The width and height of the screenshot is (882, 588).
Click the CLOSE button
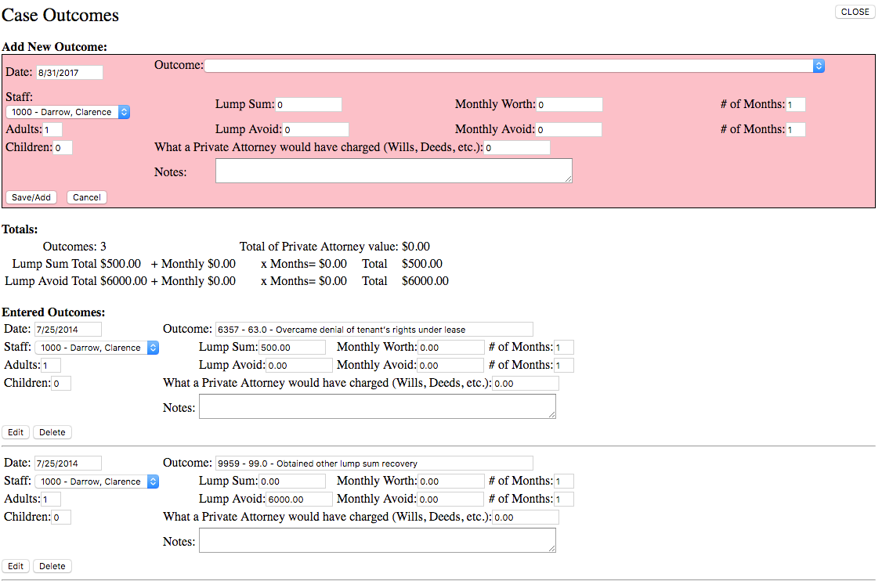(855, 12)
